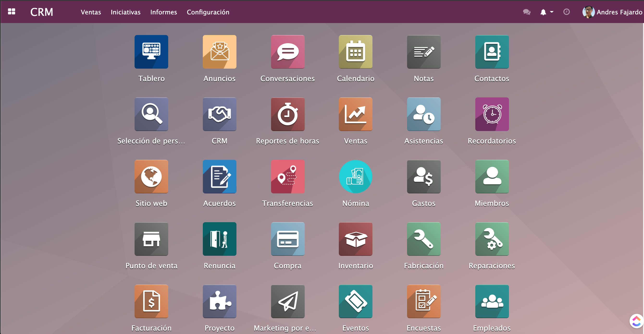
Task: Open the Tablero app
Action: pyautogui.click(x=151, y=52)
